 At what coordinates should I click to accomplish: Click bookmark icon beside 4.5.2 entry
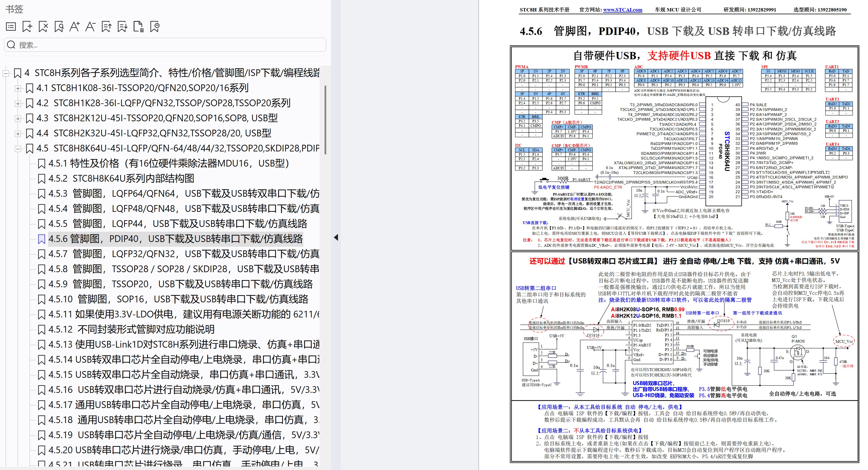(41, 179)
